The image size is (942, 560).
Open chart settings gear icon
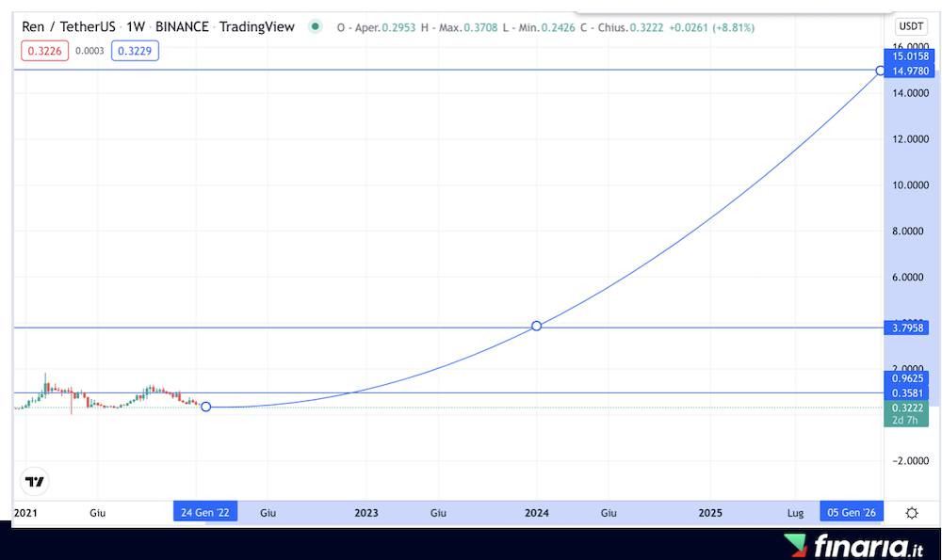pyautogui.click(x=911, y=513)
